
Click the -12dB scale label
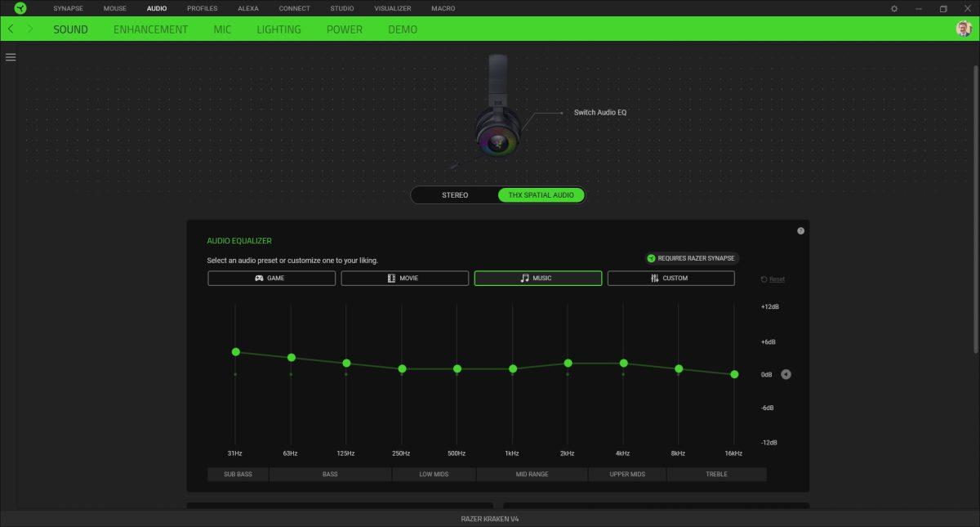click(x=769, y=442)
